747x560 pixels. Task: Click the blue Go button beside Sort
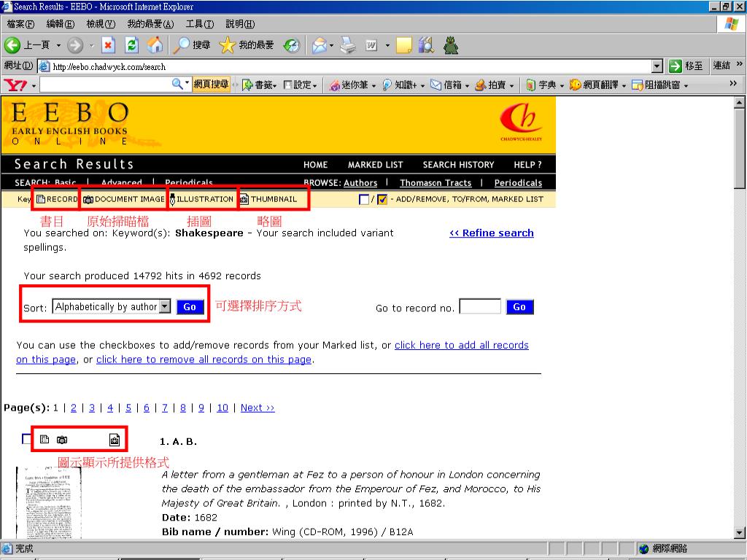click(x=190, y=307)
